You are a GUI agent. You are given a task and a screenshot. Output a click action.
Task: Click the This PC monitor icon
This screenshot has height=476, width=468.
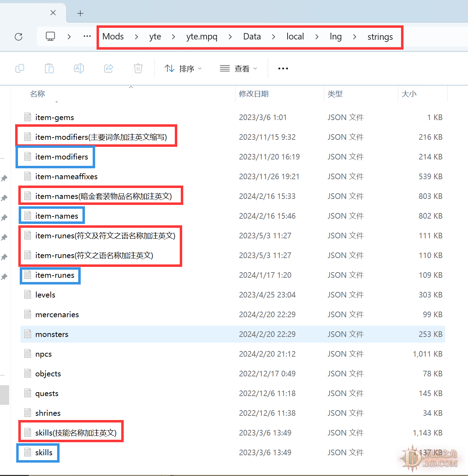pyautogui.click(x=50, y=36)
